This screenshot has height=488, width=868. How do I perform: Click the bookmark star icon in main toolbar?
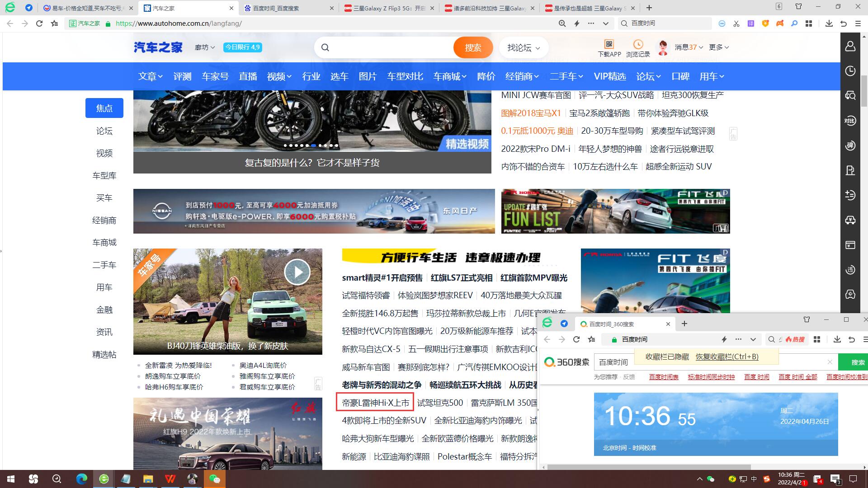pyautogui.click(x=55, y=23)
